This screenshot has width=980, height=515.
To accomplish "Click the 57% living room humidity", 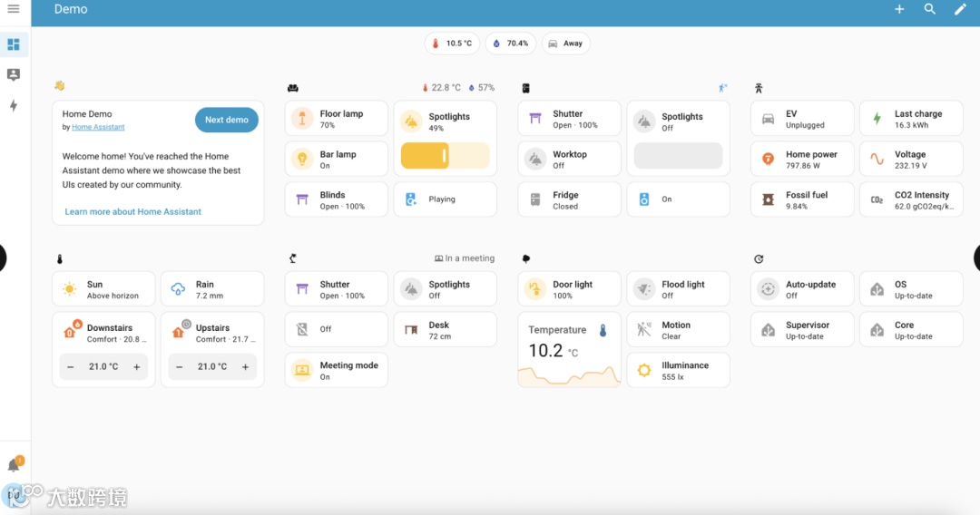I will tap(482, 88).
